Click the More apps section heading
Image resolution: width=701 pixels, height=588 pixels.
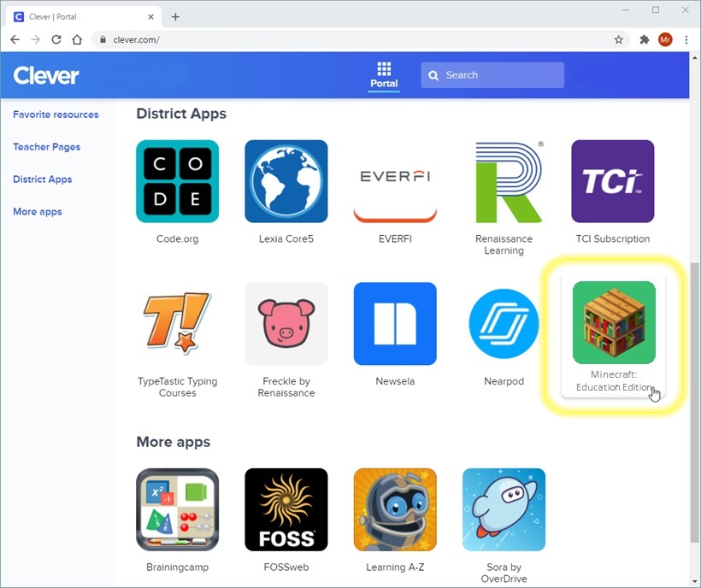coord(173,442)
